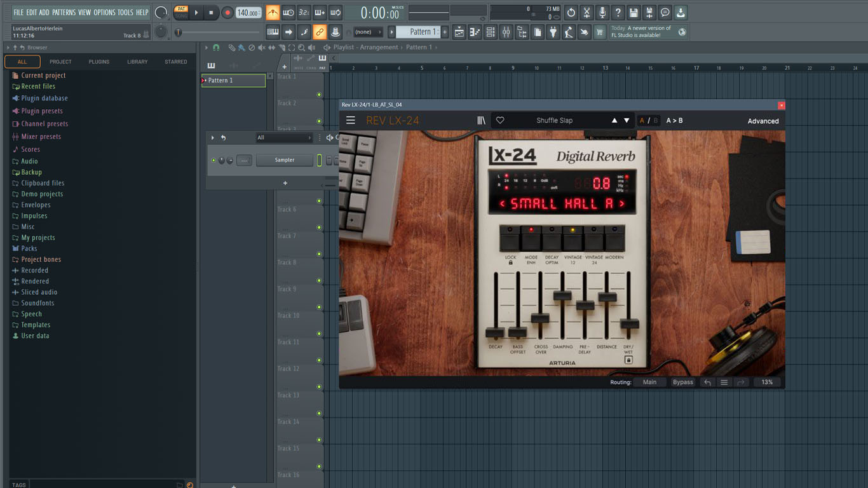Click the 140.000 tempo field

point(248,13)
